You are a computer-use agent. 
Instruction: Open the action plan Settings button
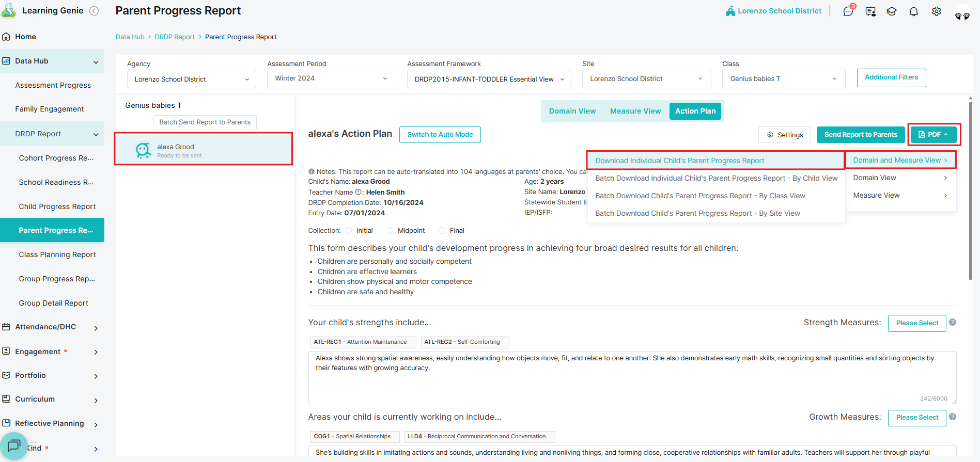(785, 135)
